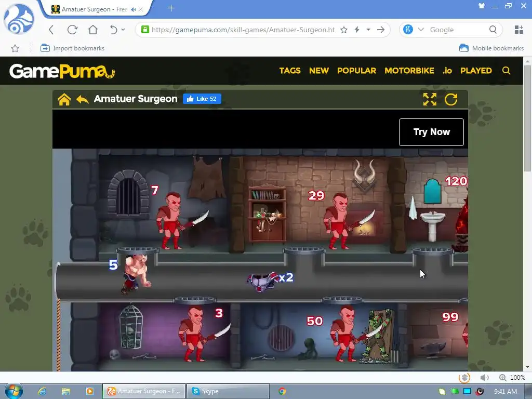Open the browser home page icon
Viewport: 532px width, 399px height.
click(92, 30)
